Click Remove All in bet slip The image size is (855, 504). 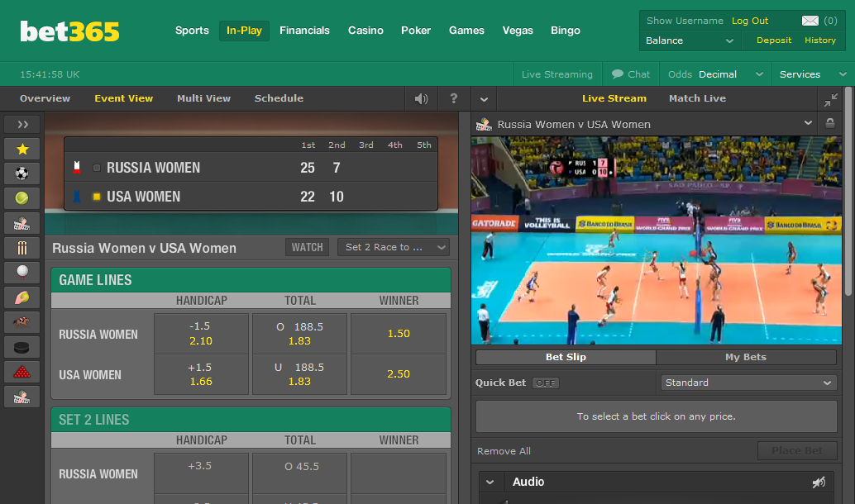point(504,451)
